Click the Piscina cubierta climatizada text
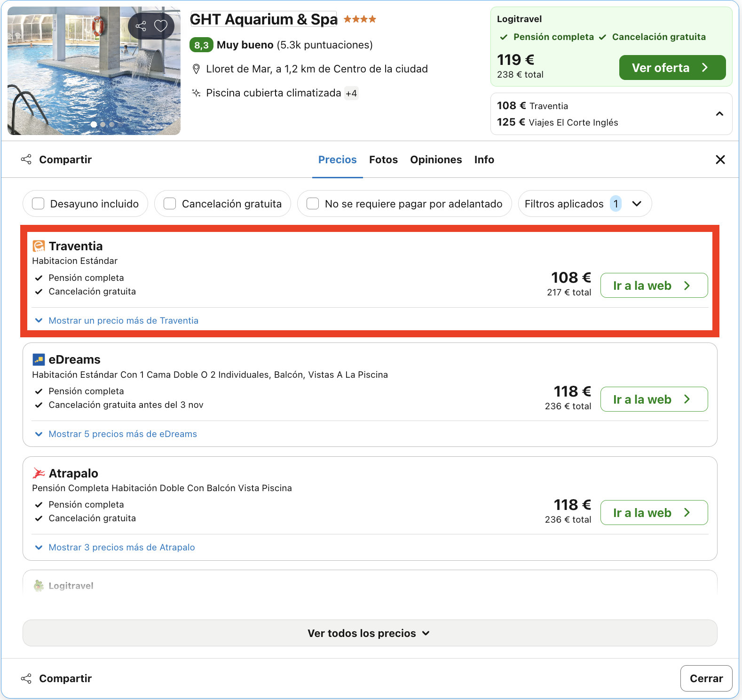Viewport: 742px width, 700px height. pyautogui.click(x=274, y=93)
